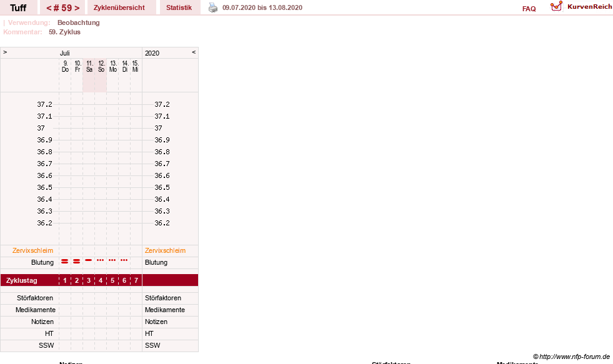Click the KurvenReich logo icon

click(556, 6)
